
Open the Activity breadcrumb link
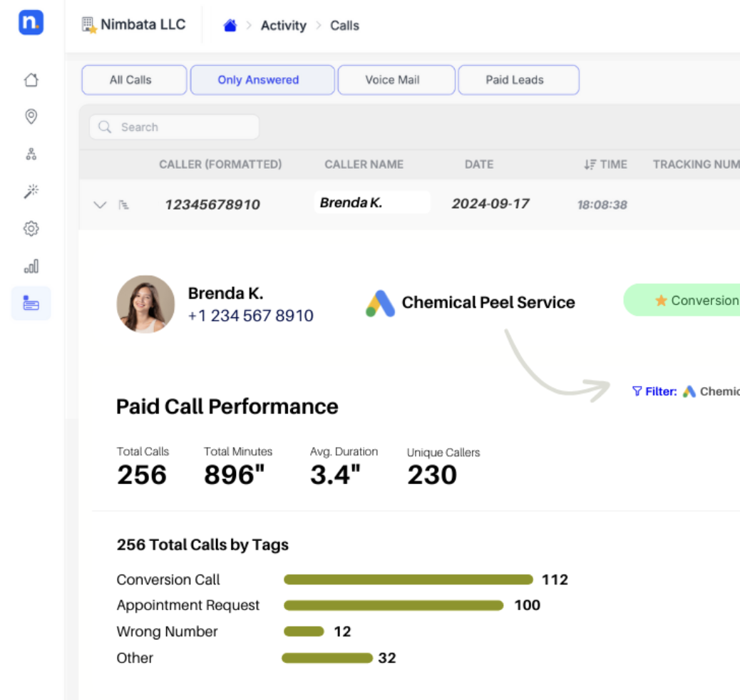283,25
